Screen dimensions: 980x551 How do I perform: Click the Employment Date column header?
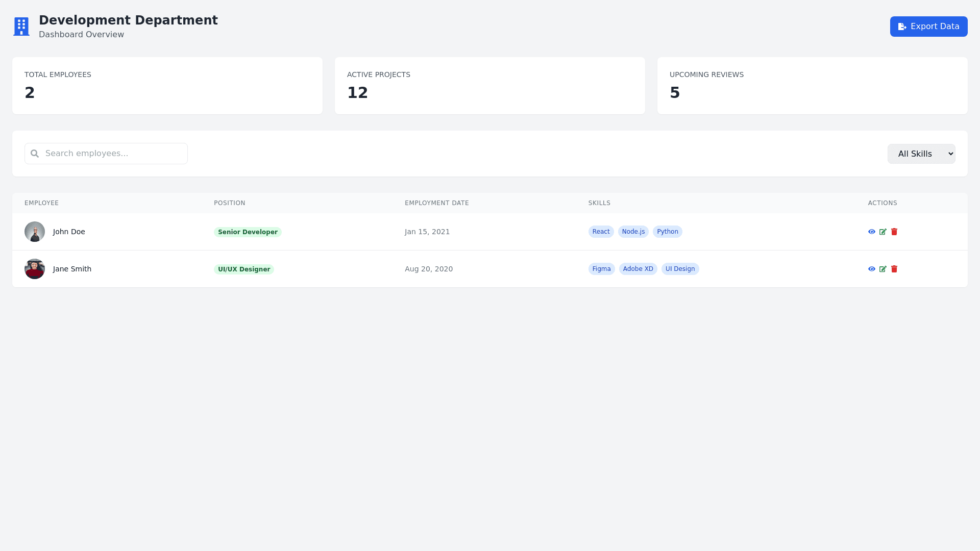(436, 203)
